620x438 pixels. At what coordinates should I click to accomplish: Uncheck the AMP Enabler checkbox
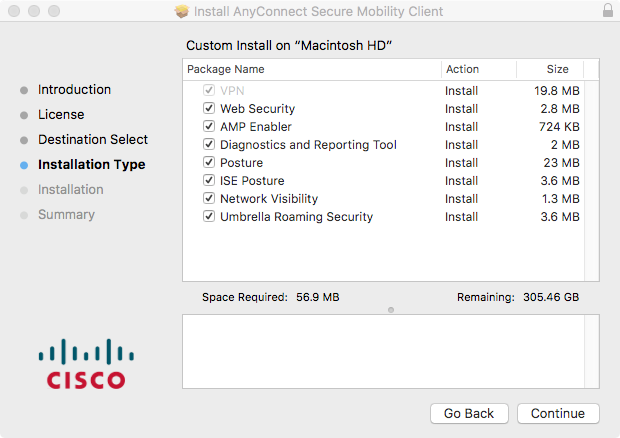click(x=209, y=126)
